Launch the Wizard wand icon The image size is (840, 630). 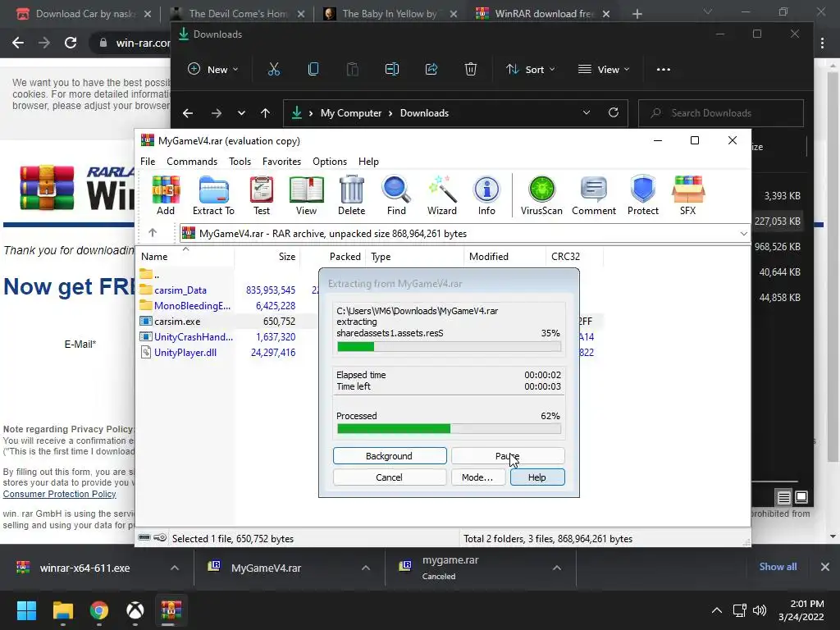pyautogui.click(x=442, y=195)
